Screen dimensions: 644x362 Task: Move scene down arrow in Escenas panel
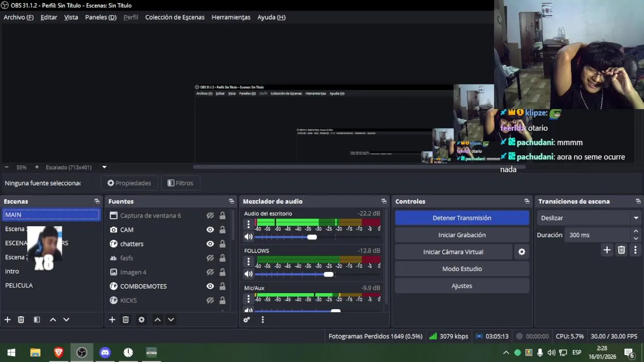click(66, 319)
